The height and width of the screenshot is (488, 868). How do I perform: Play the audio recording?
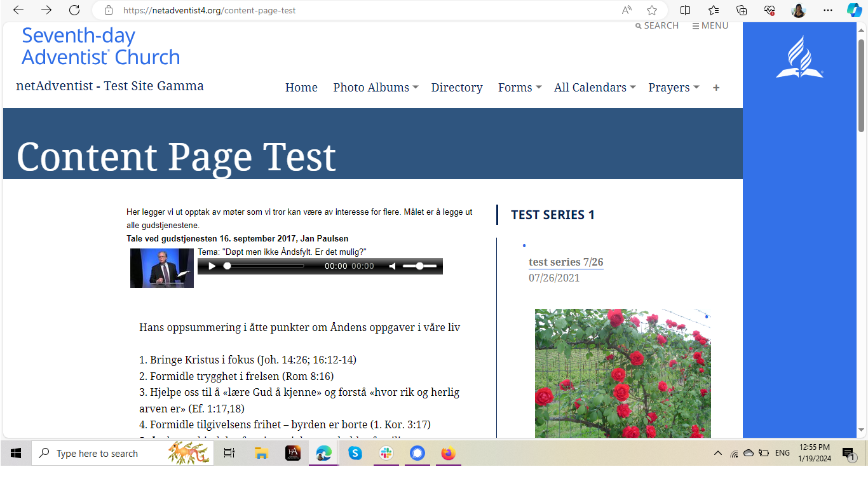212,266
